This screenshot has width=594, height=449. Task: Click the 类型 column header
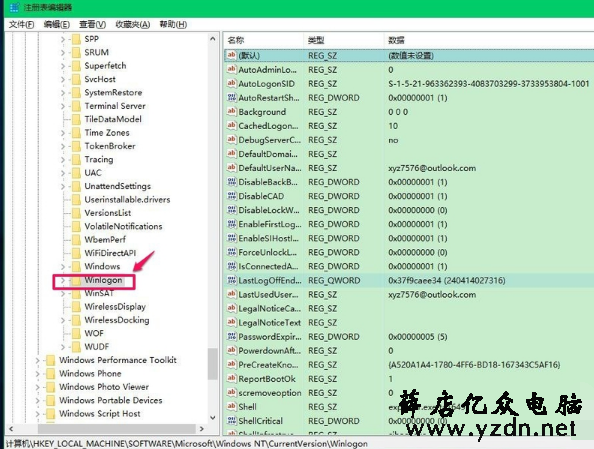344,40
